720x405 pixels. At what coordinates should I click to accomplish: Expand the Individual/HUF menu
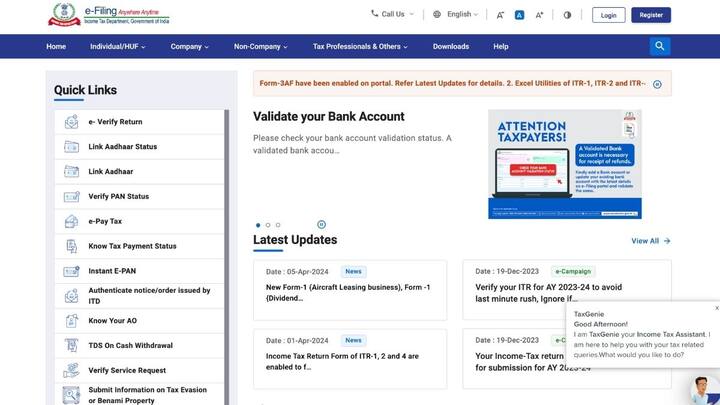click(x=118, y=46)
